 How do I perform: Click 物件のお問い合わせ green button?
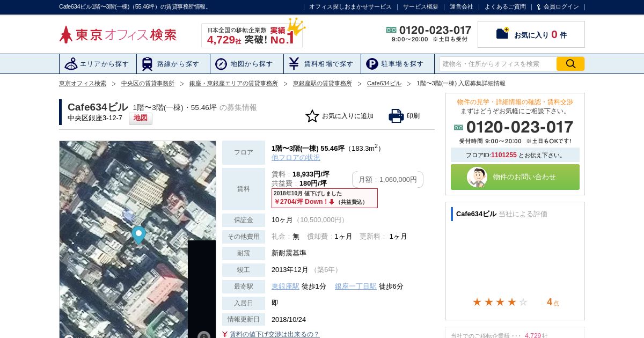[515, 177]
